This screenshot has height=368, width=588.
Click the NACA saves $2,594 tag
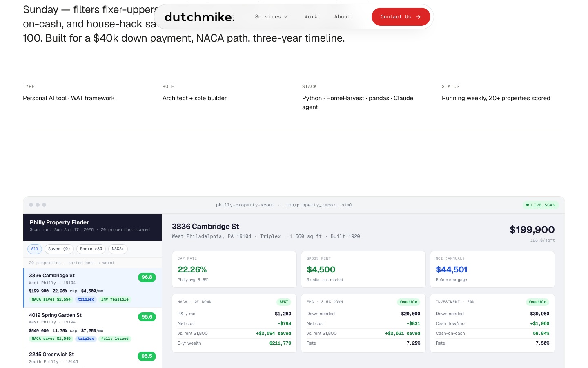[51, 299]
